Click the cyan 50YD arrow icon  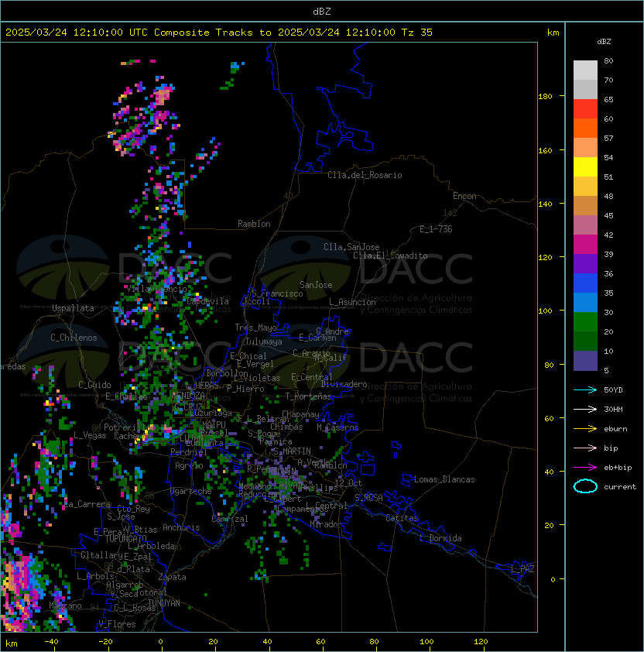[585, 389]
